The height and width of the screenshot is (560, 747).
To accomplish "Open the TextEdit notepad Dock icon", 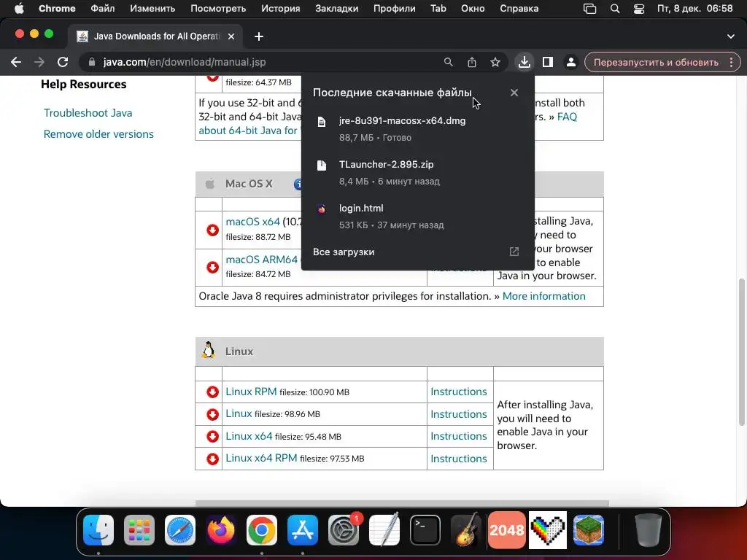I will [384, 530].
